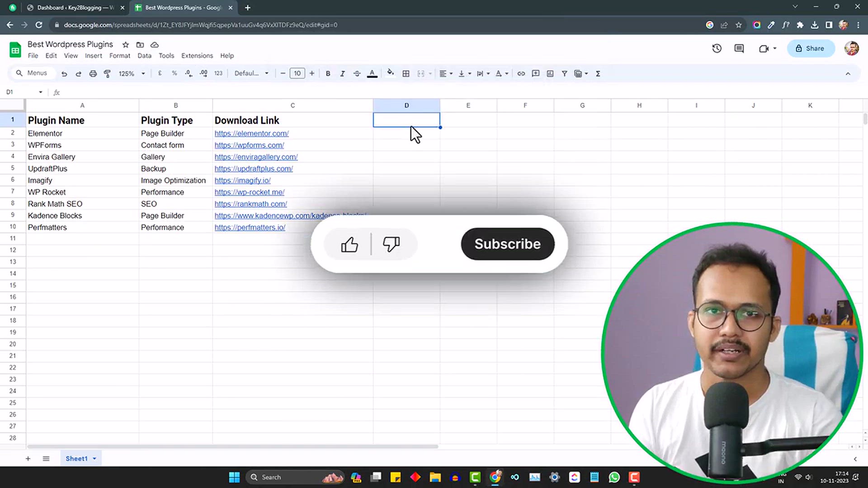Open the Format menu

click(x=120, y=56)
